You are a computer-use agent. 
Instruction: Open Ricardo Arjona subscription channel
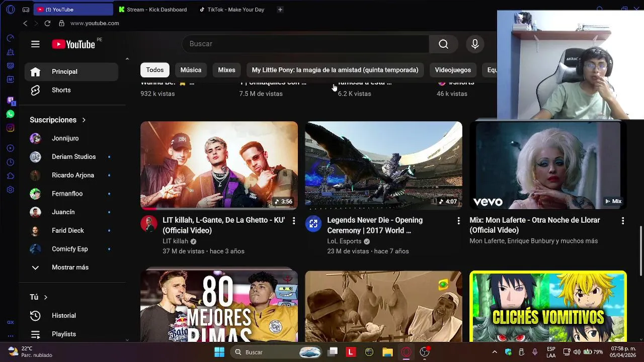[71, 175]
